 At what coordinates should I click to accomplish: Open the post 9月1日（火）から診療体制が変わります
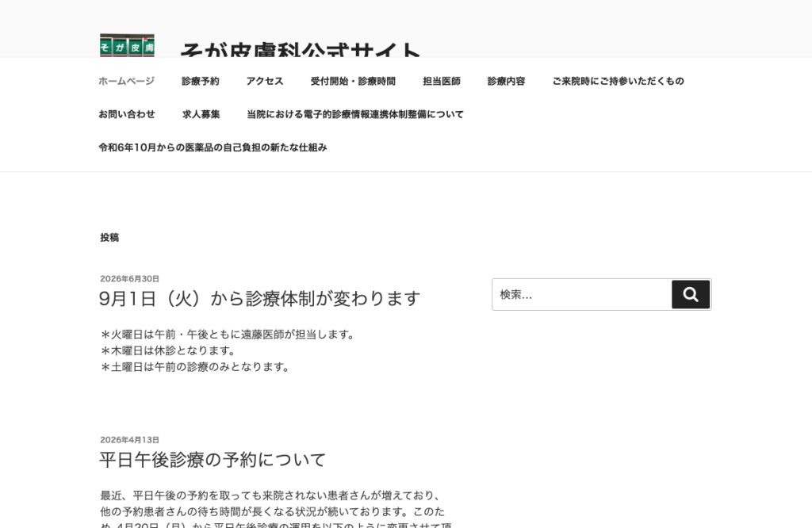(x=259, y=299)
